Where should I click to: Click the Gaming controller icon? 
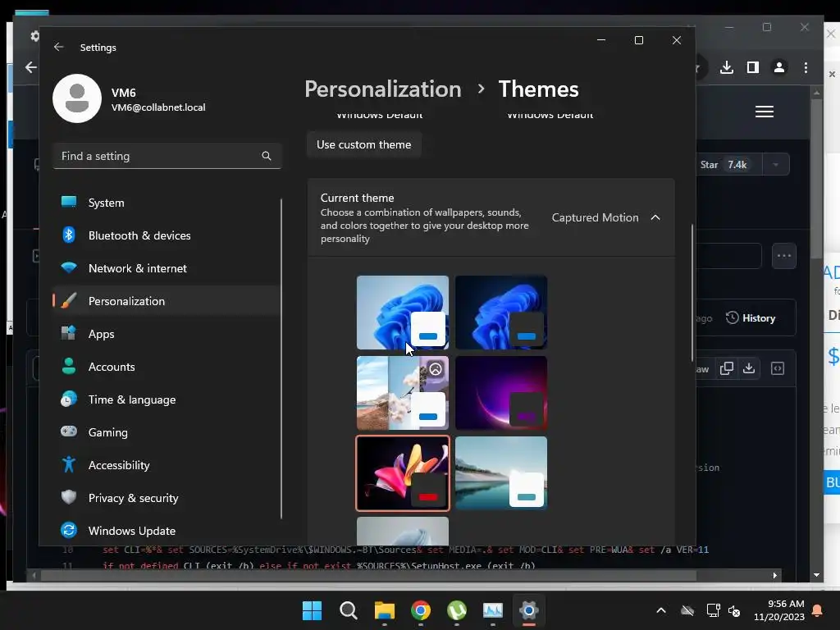69,431
